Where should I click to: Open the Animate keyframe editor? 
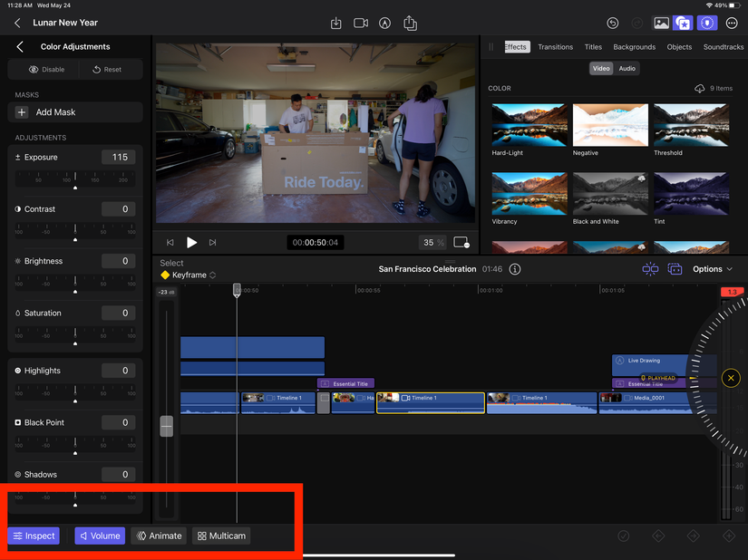point(159,536)
